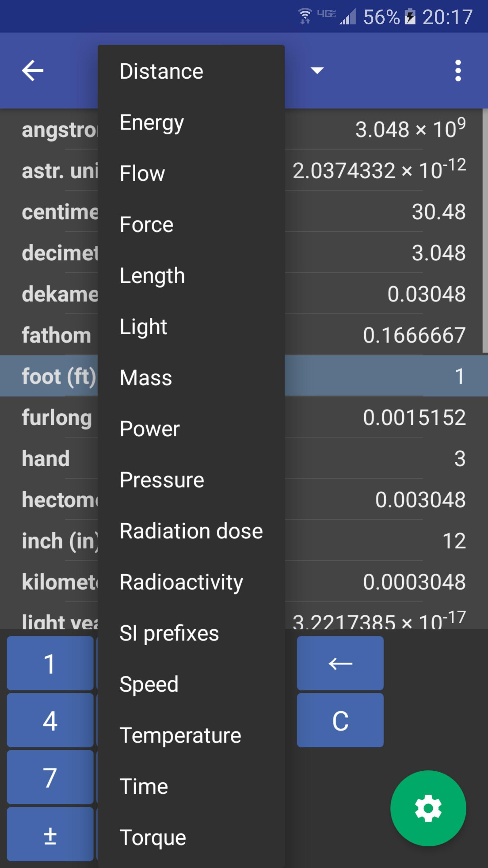Viewport: 488px width, 868px height.
Task: Tap the battery charging status icon
Action: 410,17
